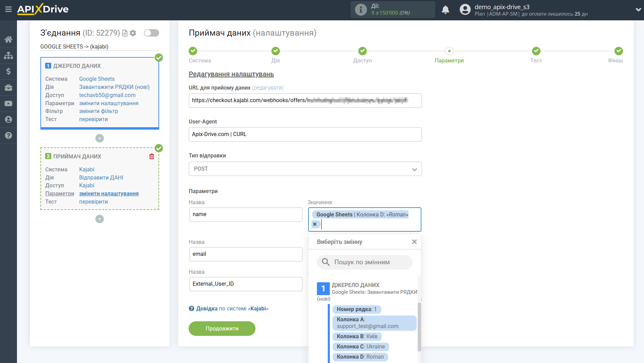Image resolution: width=644 pixels, height=363 pixels.
Task: Toggle the connection on/off switch
Action: pos(151,33)
